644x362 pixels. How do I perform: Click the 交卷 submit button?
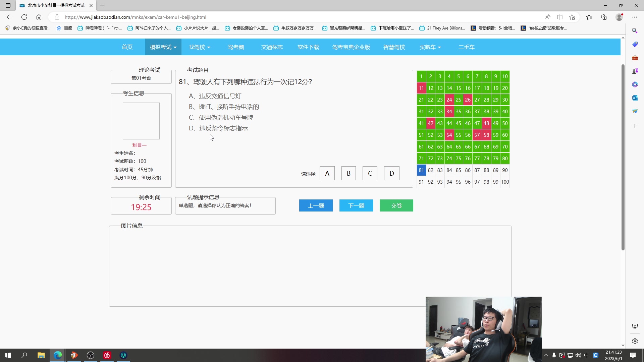point(396,205)
